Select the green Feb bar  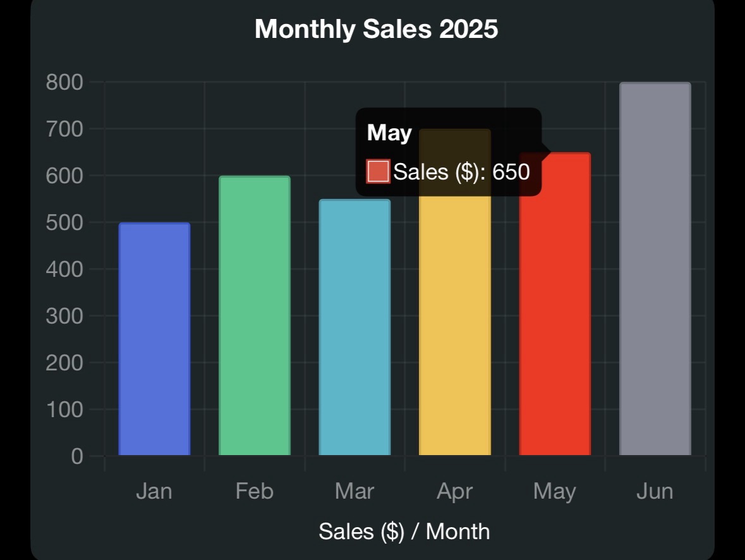(254, 315)
